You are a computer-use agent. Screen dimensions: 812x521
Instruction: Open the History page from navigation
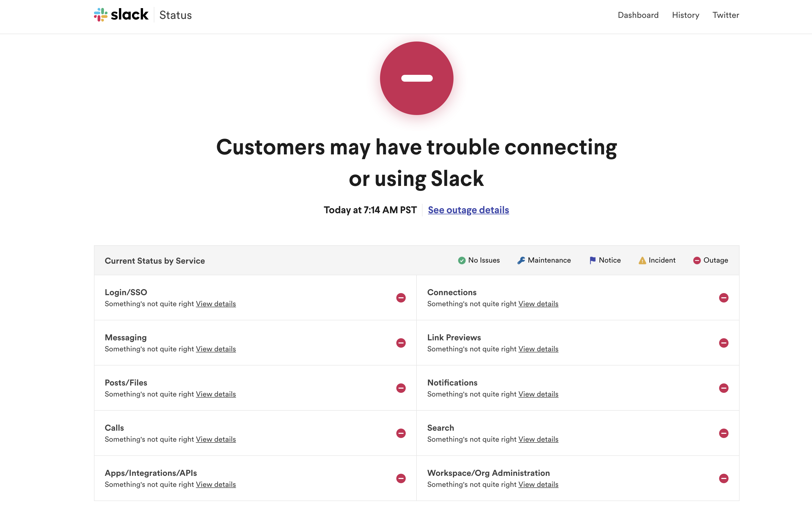tap(685, 15)
